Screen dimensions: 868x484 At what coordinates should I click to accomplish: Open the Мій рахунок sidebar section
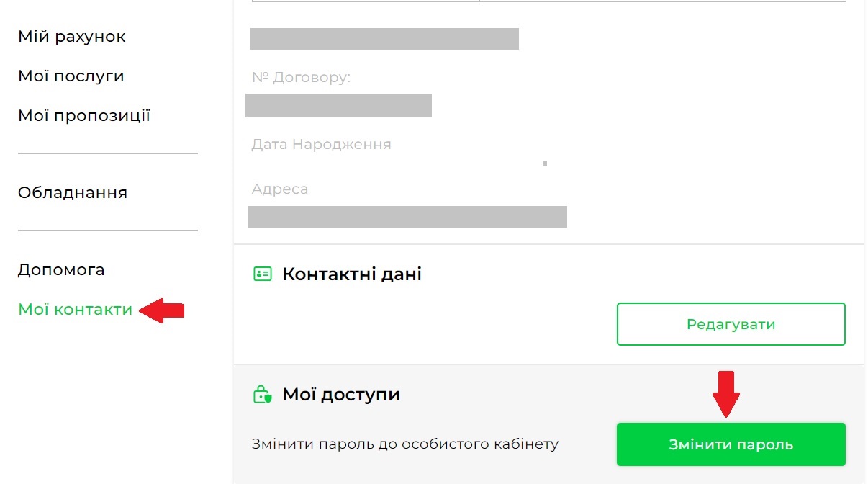coord(72,36)
